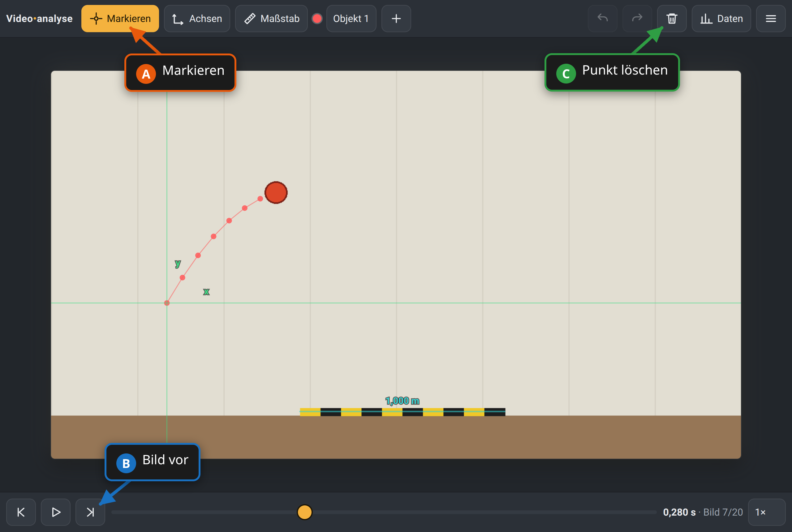Open the hamburger menu

click(771, 19)
